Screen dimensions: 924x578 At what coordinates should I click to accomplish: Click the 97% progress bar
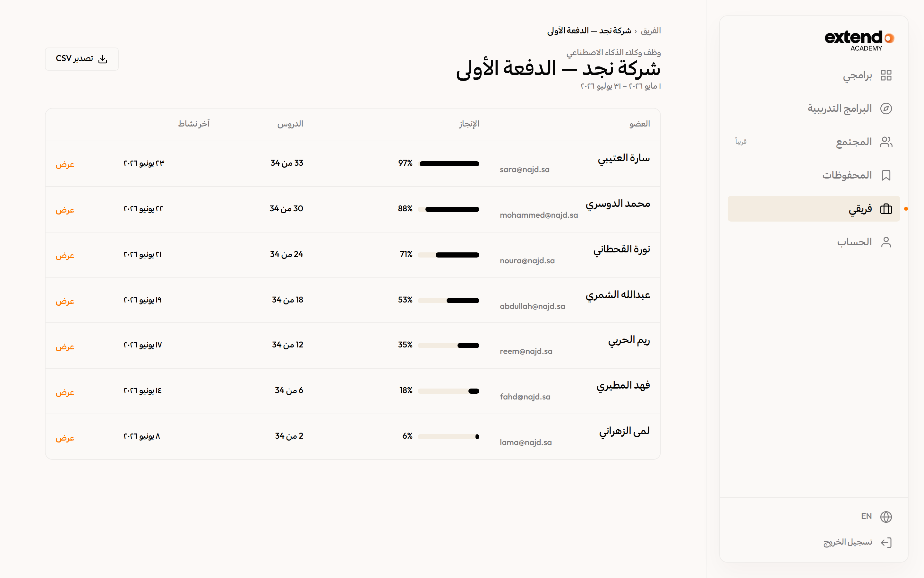(449, 164)
